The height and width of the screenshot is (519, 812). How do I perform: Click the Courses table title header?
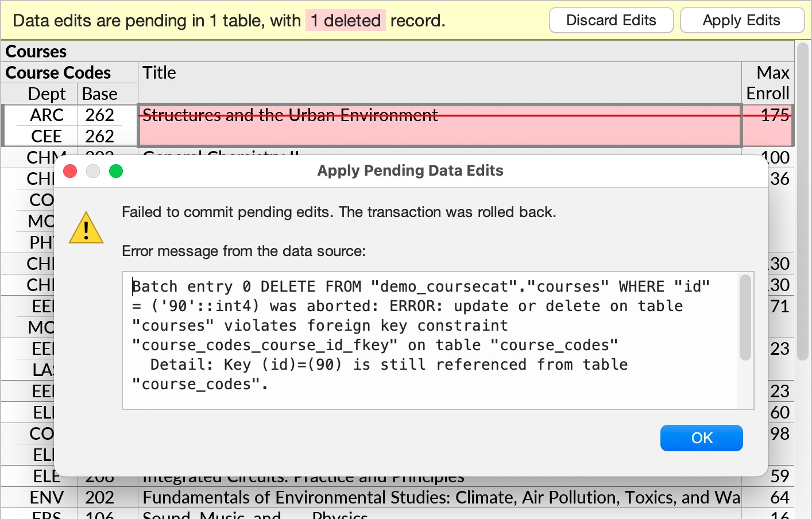click(36, 51)
